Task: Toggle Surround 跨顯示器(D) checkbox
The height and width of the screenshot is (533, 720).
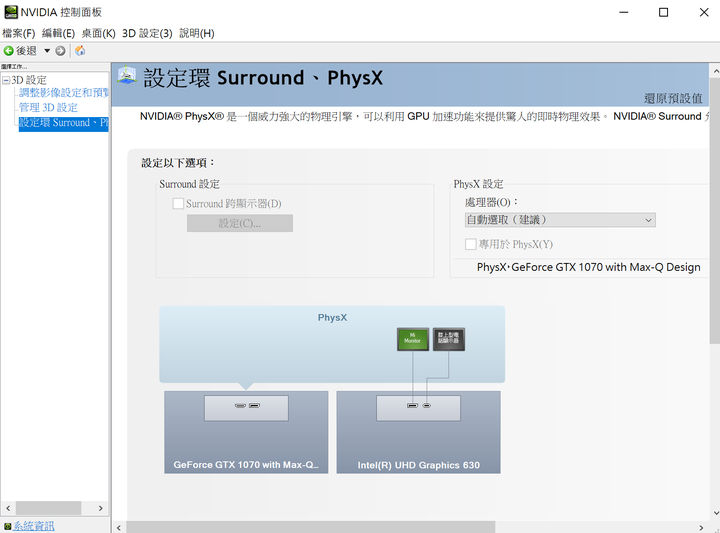Action: click(x=178, y=203)
